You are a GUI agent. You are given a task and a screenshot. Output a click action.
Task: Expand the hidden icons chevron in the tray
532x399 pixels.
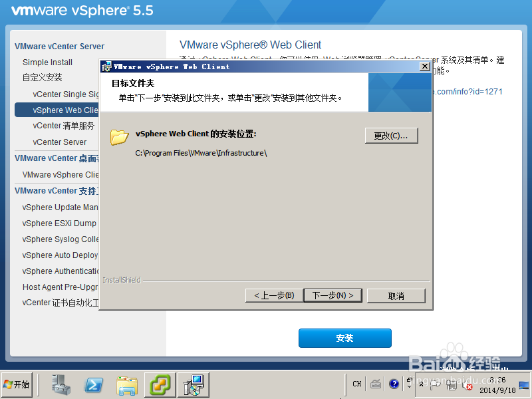pos(421,384)
